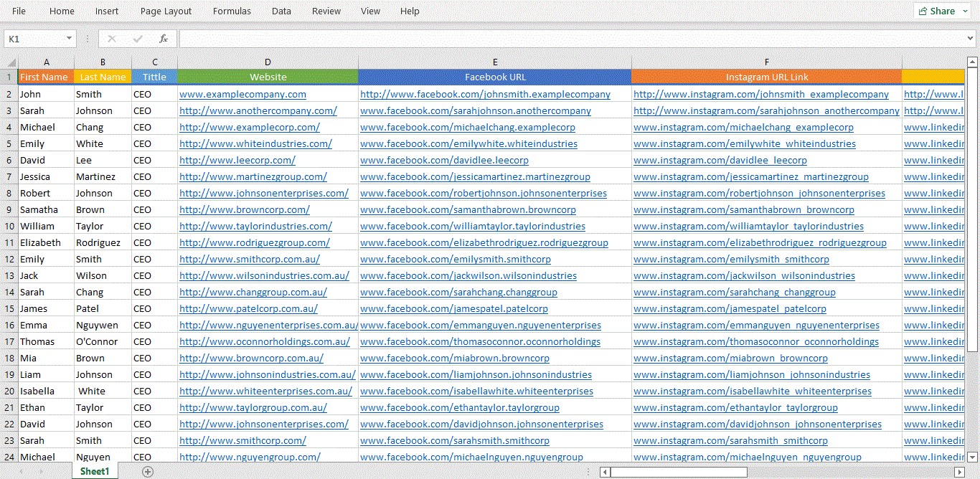Click the vertical scrollbar up arrow

tap(972, 62)
